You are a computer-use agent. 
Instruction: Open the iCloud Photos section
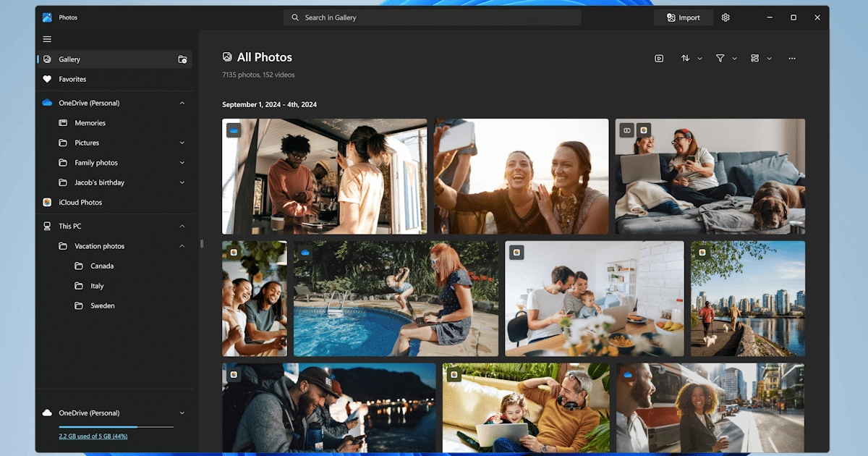point(80,203)
